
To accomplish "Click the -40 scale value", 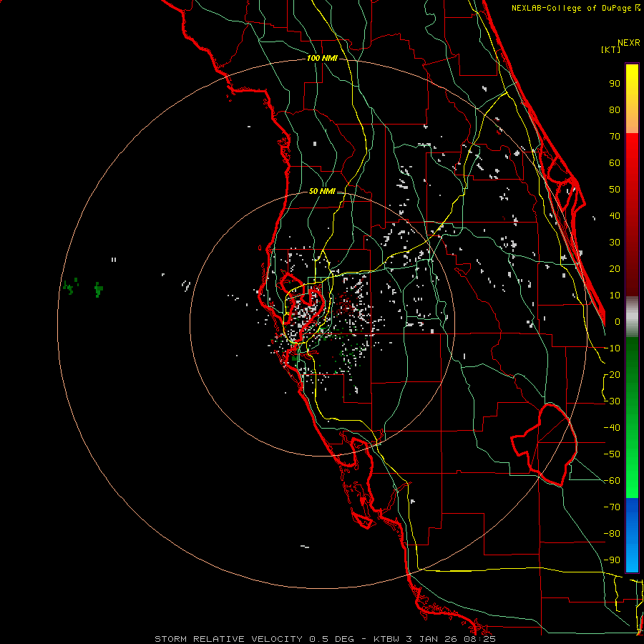I will [x=612, y=428].
